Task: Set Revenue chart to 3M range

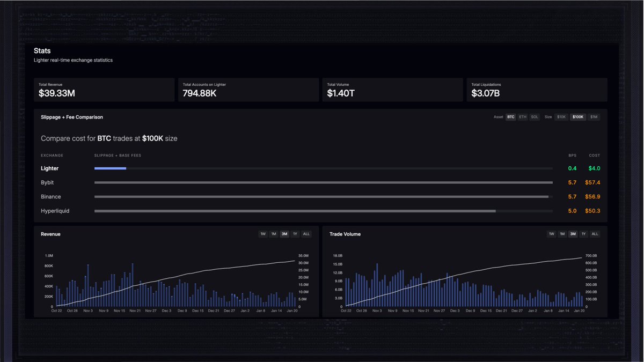Action: [x=284, y=234]
